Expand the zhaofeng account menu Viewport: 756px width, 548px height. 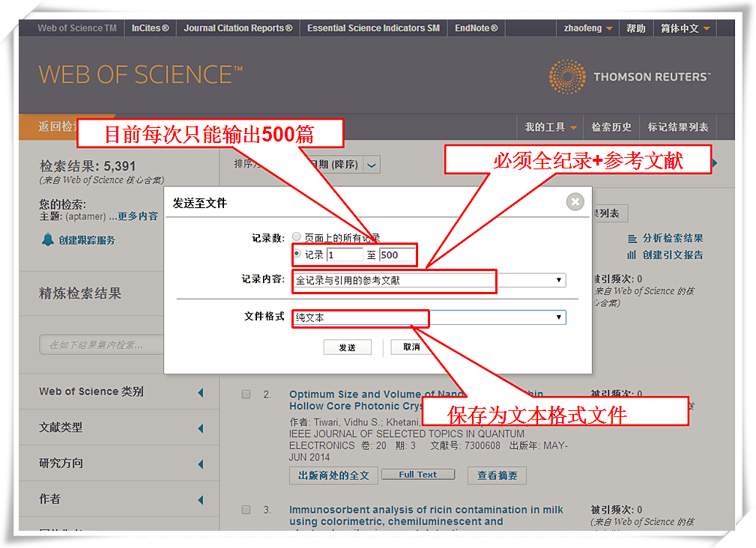(x=587, y=28)
